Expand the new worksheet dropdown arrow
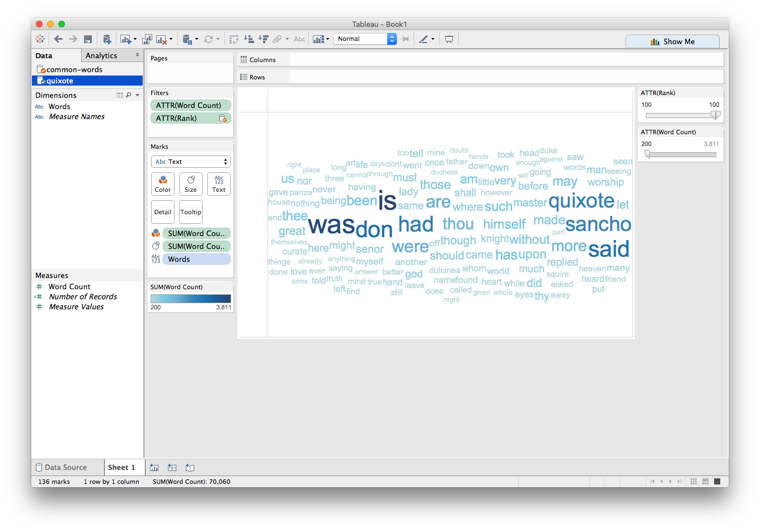 pyautogui.click(x=135, y=39)
